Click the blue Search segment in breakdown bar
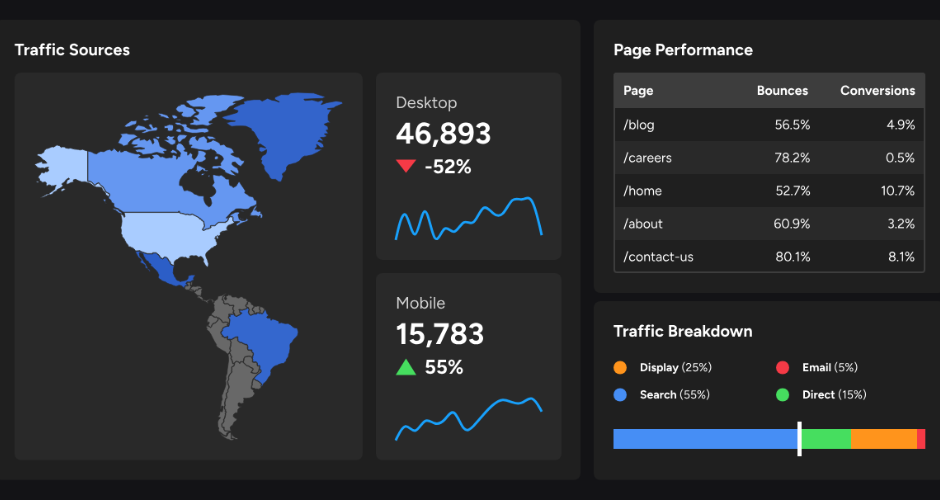The width and height of the screenshot is (940, 500). point(704,439)
